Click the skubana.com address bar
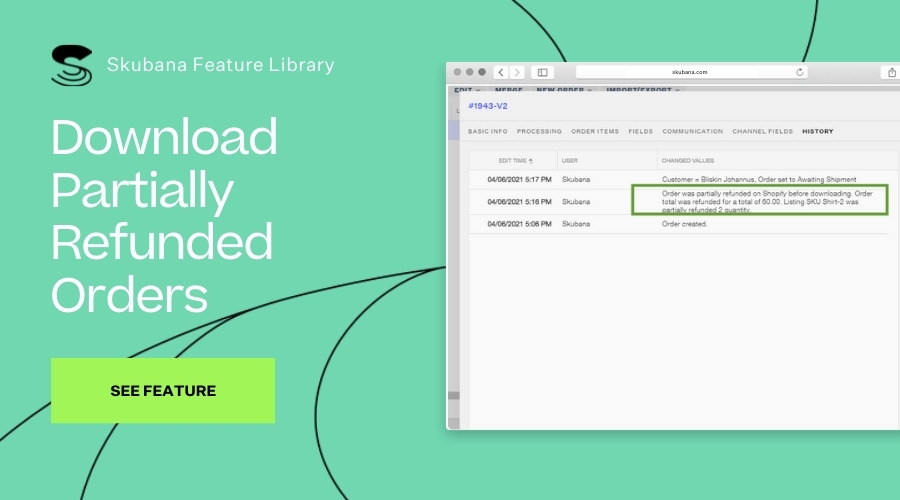 tap(691, 72)
